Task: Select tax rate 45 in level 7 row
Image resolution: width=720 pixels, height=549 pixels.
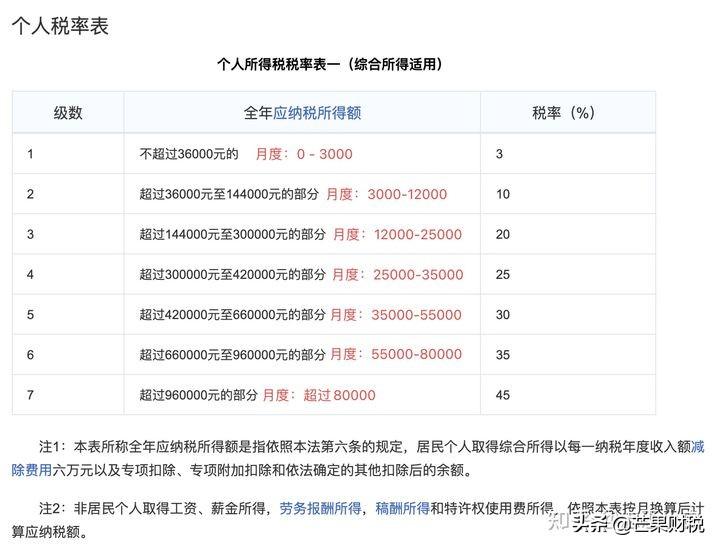Action: coord(502,395)
